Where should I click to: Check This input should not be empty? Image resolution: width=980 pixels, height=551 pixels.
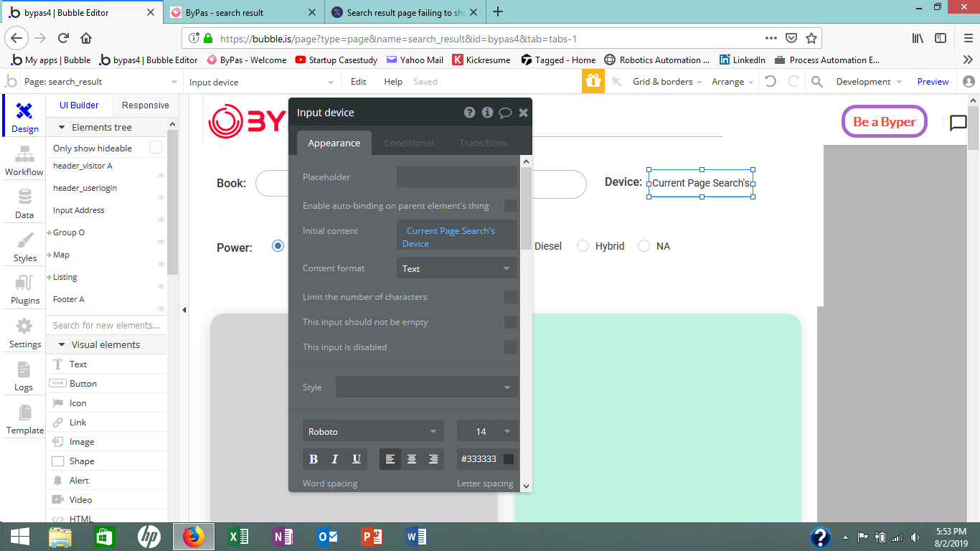511,322
